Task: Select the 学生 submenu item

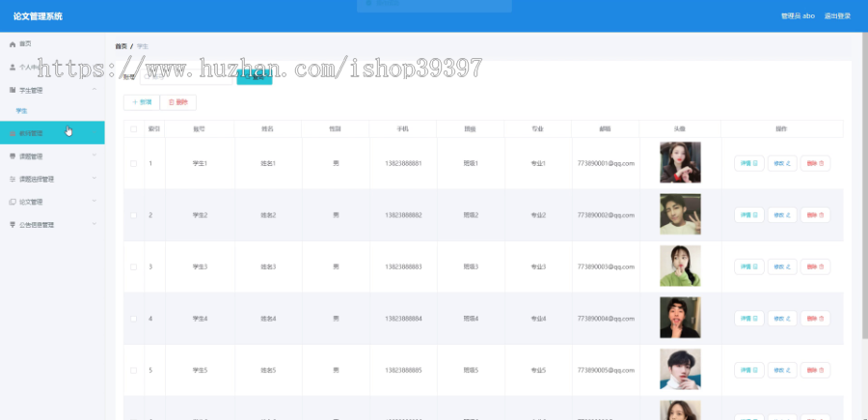Action: pyautogui.click(x=21, y=111)
